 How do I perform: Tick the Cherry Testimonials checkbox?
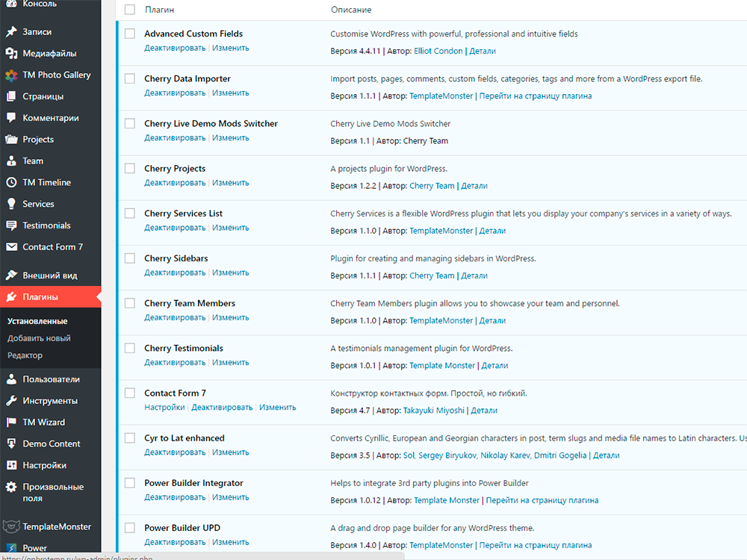tap(129, 348)
